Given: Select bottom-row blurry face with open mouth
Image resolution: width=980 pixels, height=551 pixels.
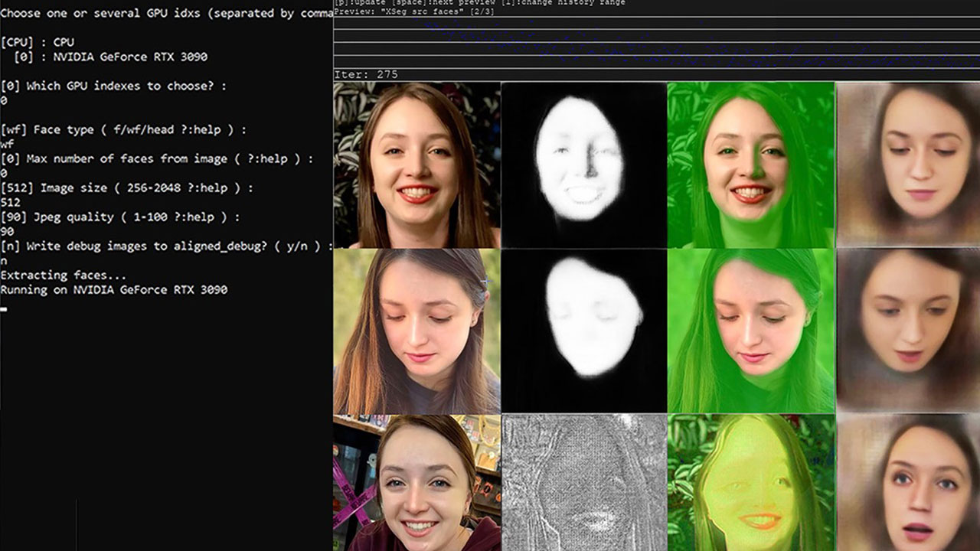Looking at the screenshot, I should [x=908, y=483].
